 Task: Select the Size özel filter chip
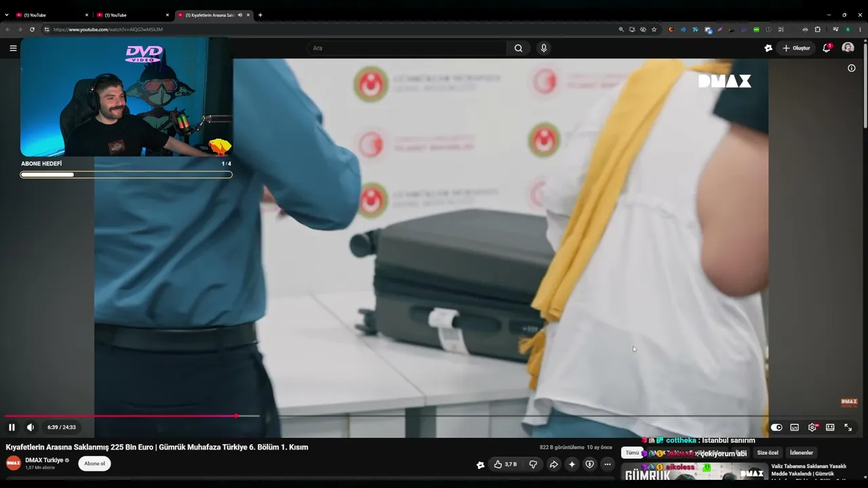(x=768, y=453)
